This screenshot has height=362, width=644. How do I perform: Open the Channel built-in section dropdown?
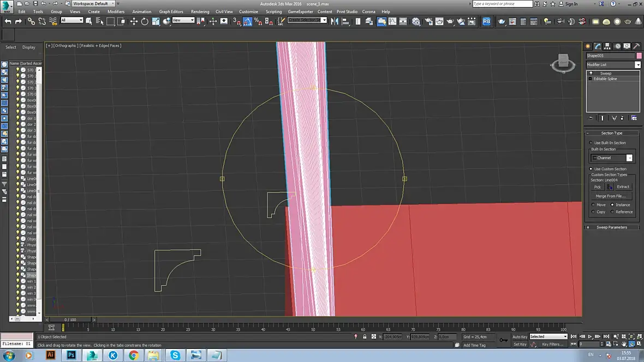click(x=629, y=158)
